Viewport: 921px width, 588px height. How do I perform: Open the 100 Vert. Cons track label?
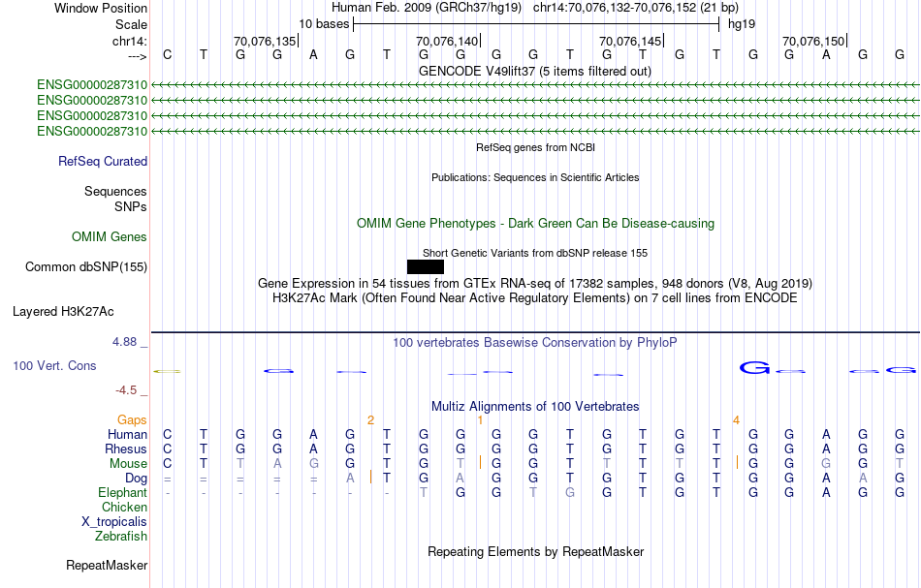click(54, 365)
